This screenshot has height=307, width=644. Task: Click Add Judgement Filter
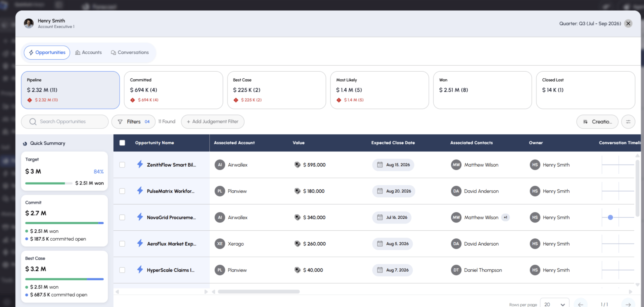coord(213,121)
